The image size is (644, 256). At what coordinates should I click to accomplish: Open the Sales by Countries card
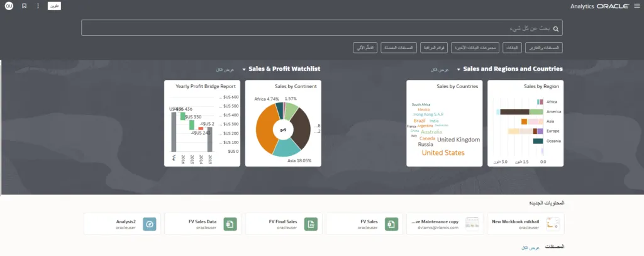point(445,123)
